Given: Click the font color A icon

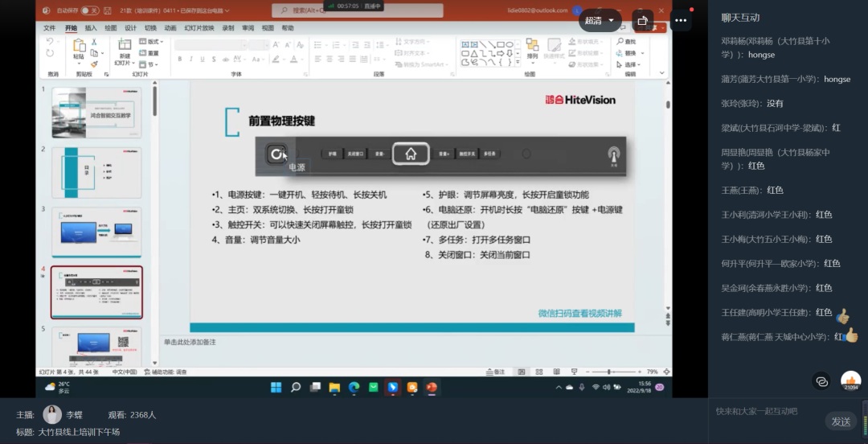Looking at the screenshot, I should [294, 60].
